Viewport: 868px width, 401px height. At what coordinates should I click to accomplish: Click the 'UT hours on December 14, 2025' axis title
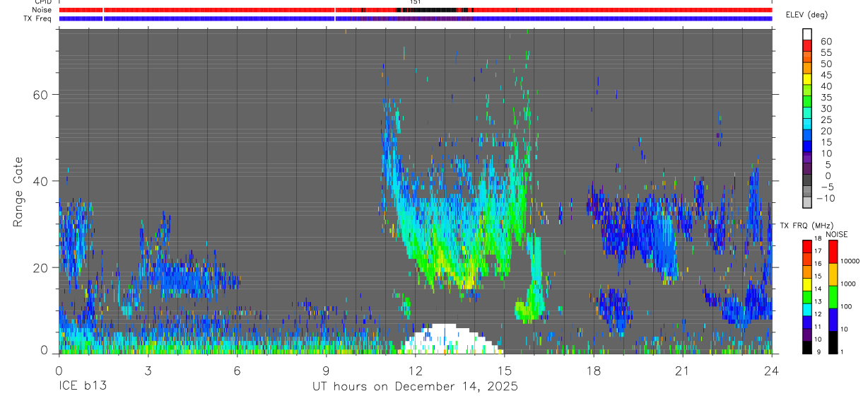coord(416,387)
